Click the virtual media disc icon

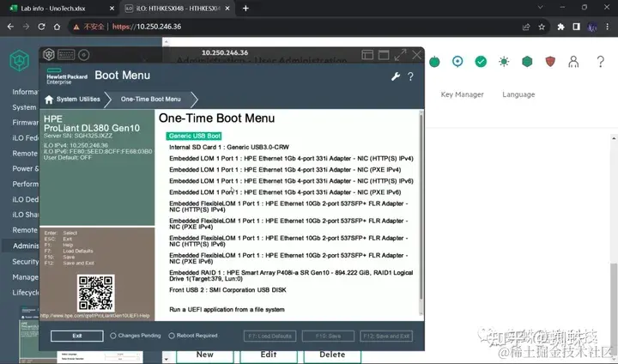(83, 55)
